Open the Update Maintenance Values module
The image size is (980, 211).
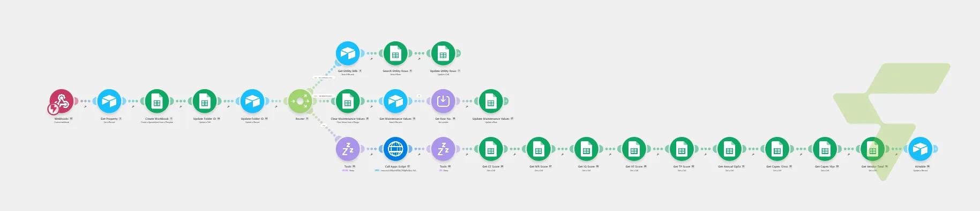tap(491, 101)
